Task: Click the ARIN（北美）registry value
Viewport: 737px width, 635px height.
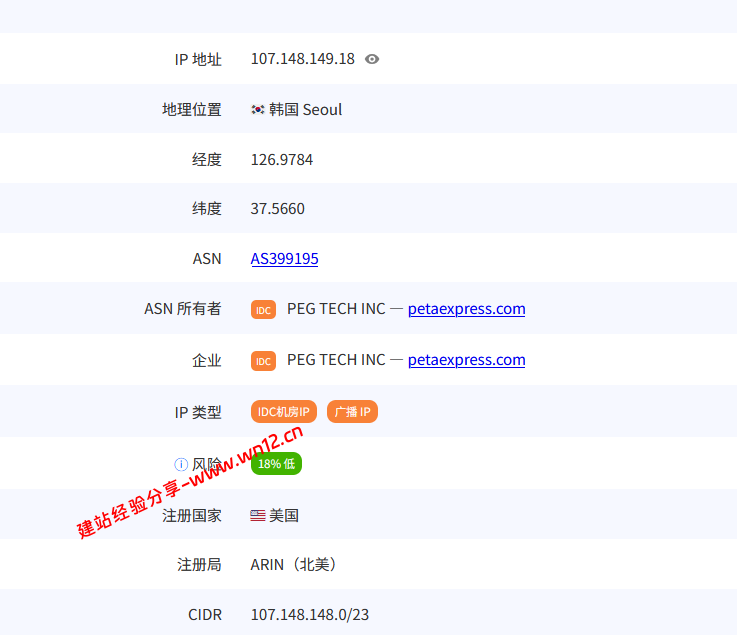Action: pyautogui.click(x=294, y=564)
